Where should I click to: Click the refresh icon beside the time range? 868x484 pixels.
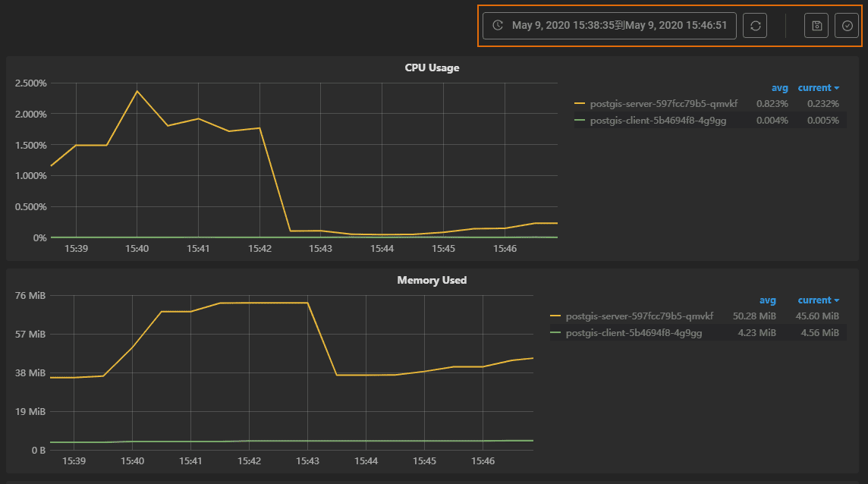coord(755,25)
